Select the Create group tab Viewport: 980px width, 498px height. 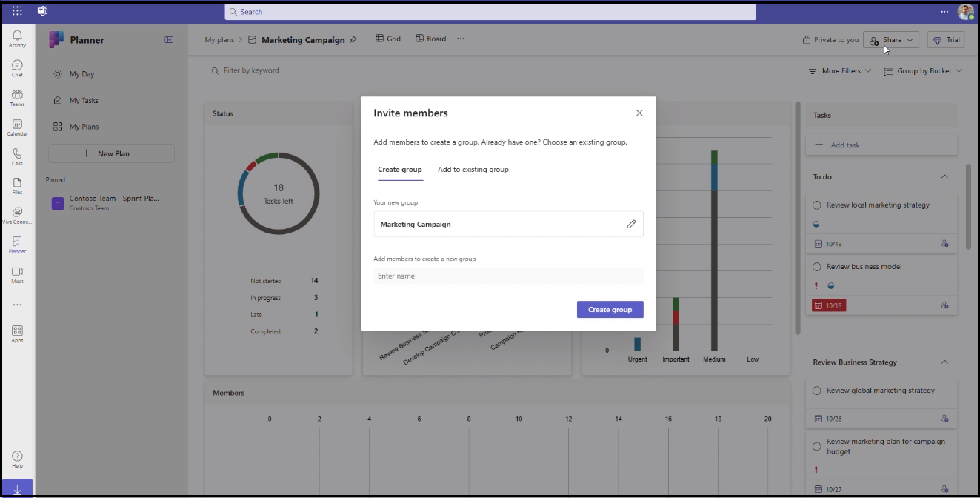[x=399, y=170]
